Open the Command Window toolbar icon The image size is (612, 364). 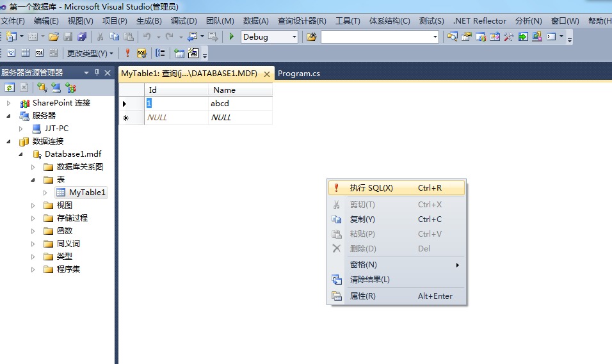click(x=551, y=36)
